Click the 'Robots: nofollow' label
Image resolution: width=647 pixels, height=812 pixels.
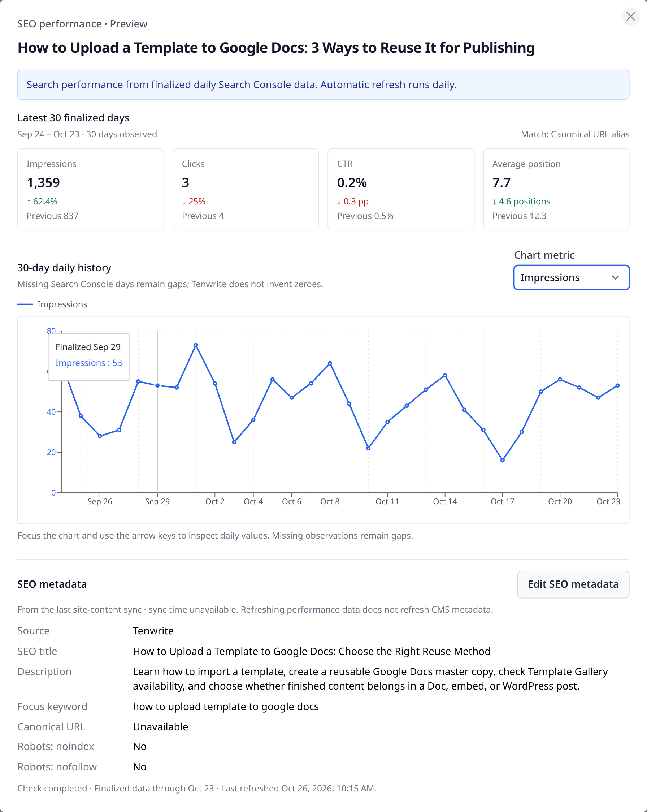[57, 767]
